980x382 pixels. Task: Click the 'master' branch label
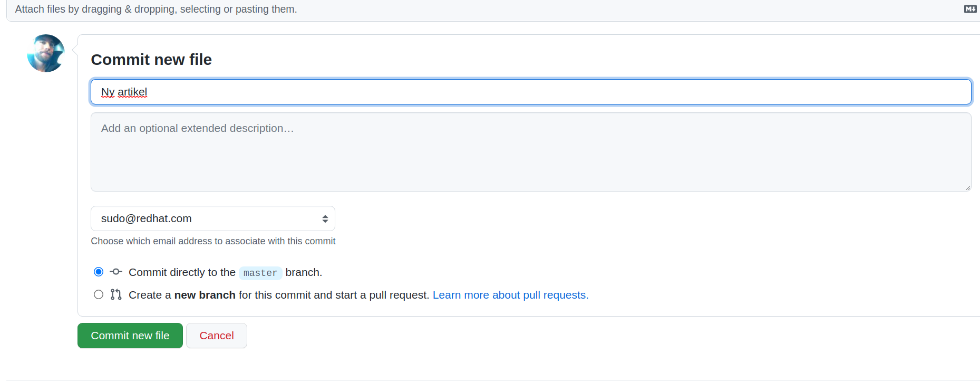point(260,273)
